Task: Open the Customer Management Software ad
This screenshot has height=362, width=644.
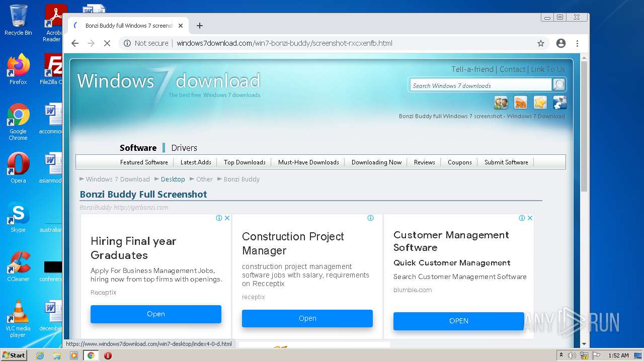Action: click(459, 321)
